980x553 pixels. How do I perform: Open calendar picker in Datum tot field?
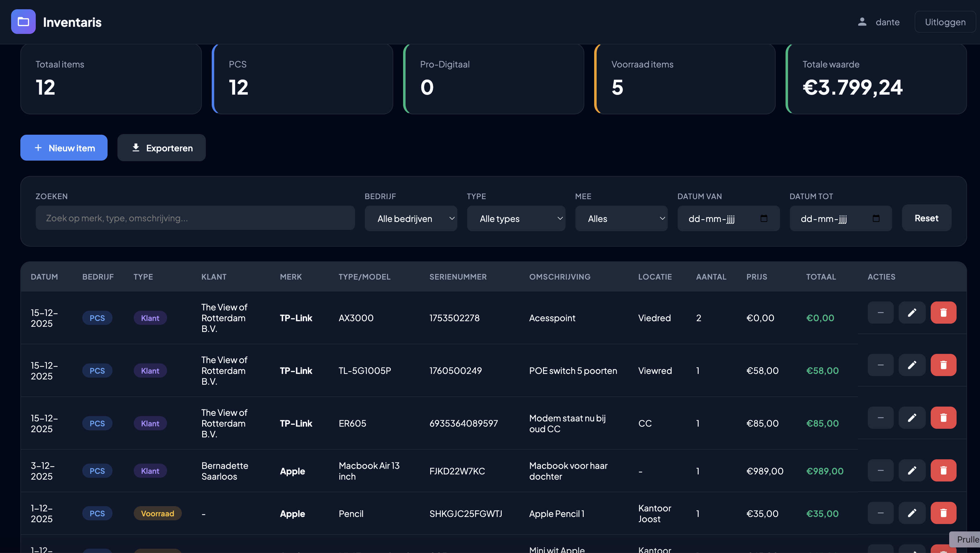876,219
